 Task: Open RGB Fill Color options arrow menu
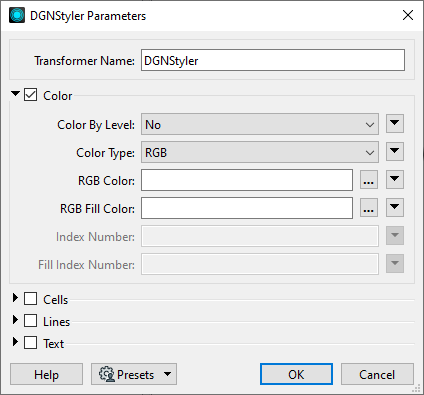(x=395, y=208)
